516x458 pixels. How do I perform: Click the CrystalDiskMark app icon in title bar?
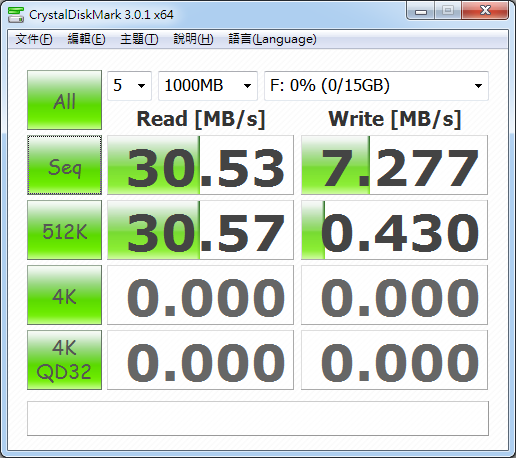pyautogui.click(x=16, y=15)
